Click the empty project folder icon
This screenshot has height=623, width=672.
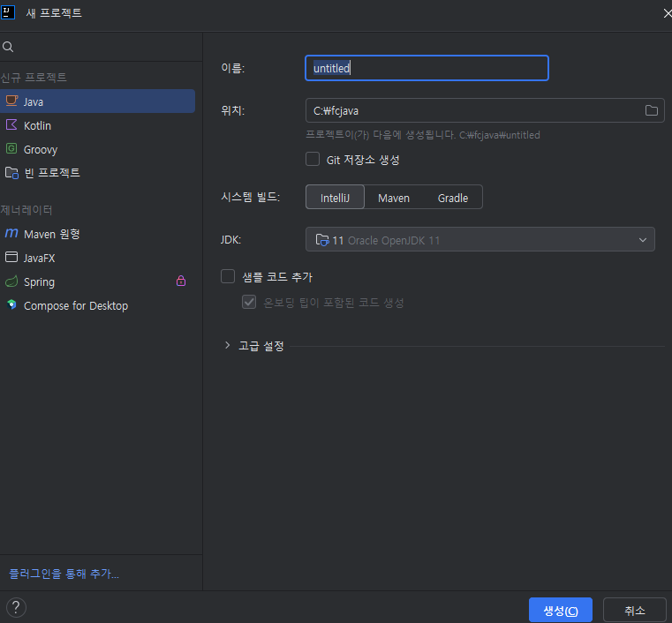tap(11, 173)
